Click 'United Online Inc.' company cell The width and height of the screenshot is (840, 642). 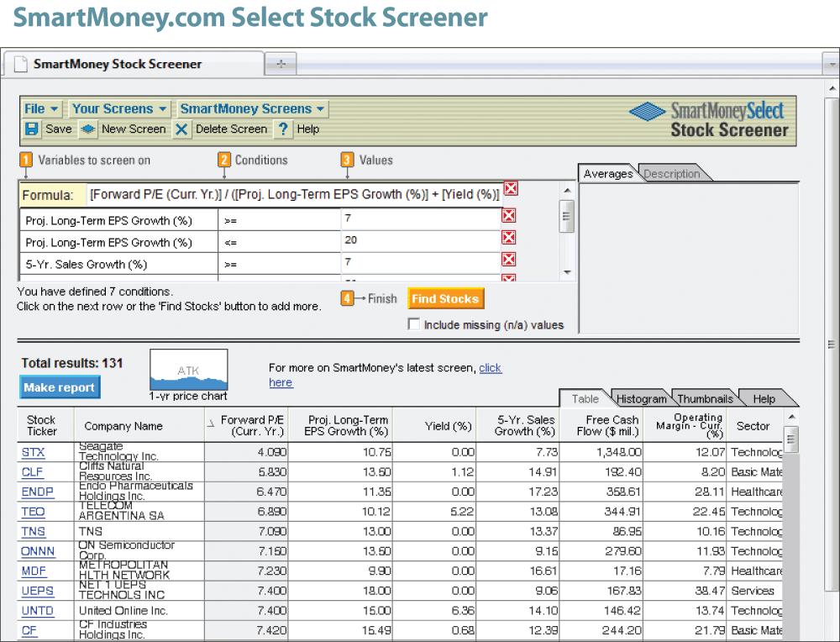(x=139, y=611)
